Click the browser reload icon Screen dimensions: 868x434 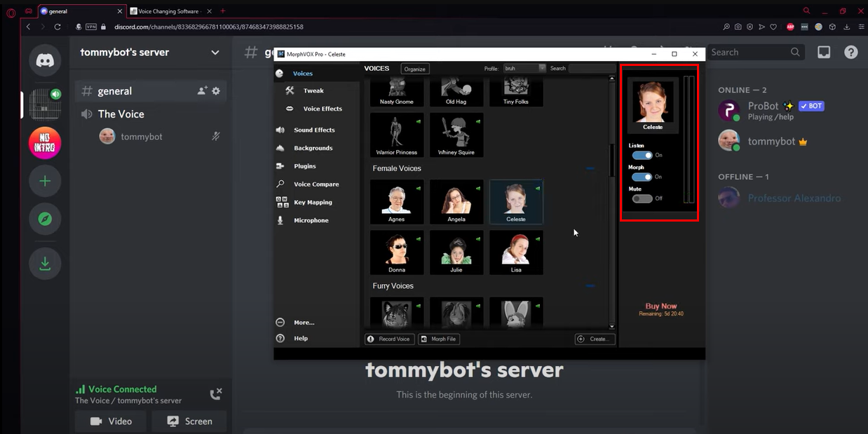point(57,27)
